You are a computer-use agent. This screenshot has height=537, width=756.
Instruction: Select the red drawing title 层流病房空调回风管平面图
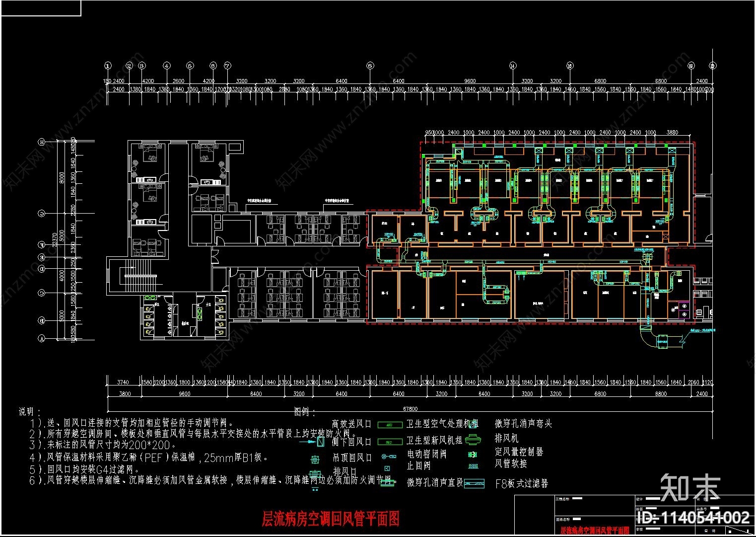(x=331, y=519)
